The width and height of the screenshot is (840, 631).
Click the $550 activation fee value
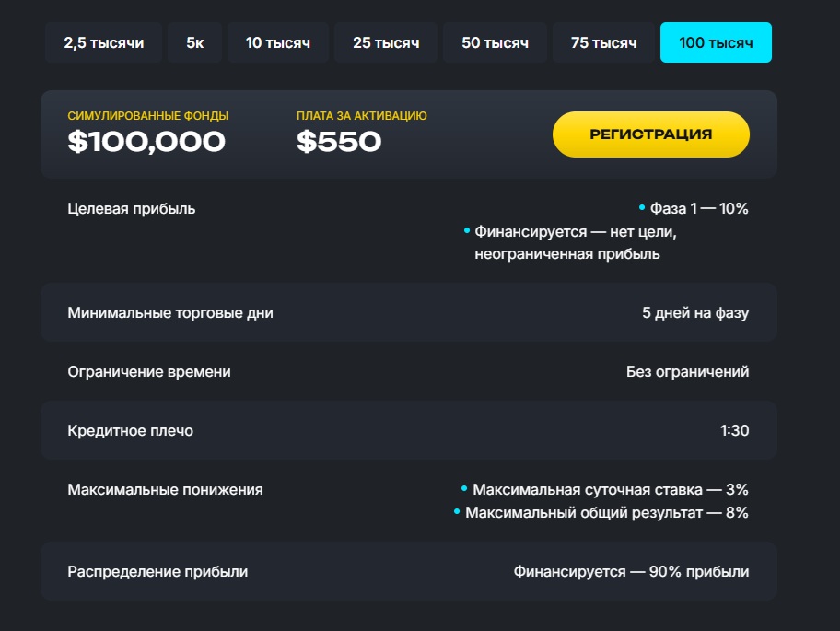click(339, 142)
